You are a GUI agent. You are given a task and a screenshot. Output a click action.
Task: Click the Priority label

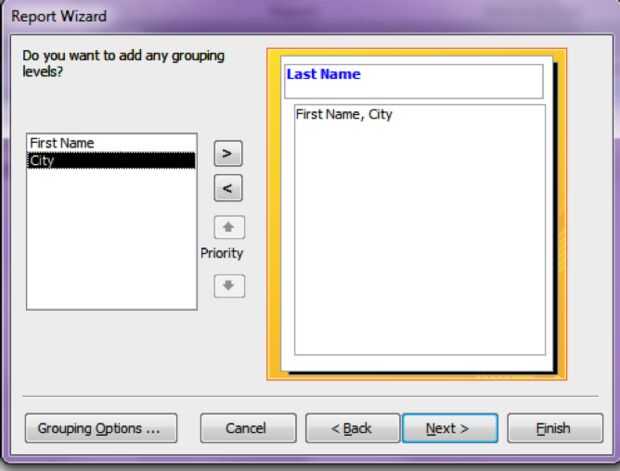coord(221,253)
